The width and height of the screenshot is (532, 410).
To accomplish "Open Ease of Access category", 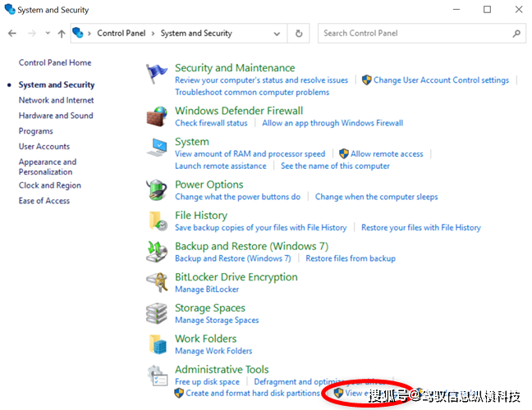I will click(x=44, y=201).
